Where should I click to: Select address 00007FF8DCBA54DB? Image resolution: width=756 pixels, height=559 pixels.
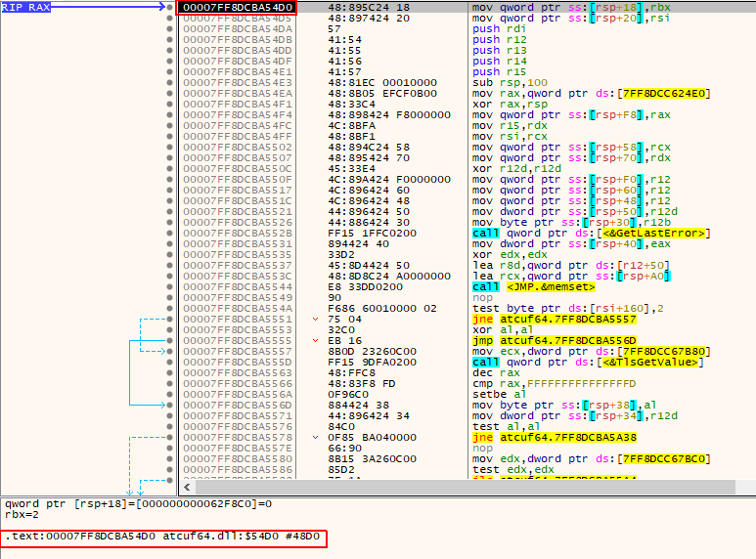238,39
